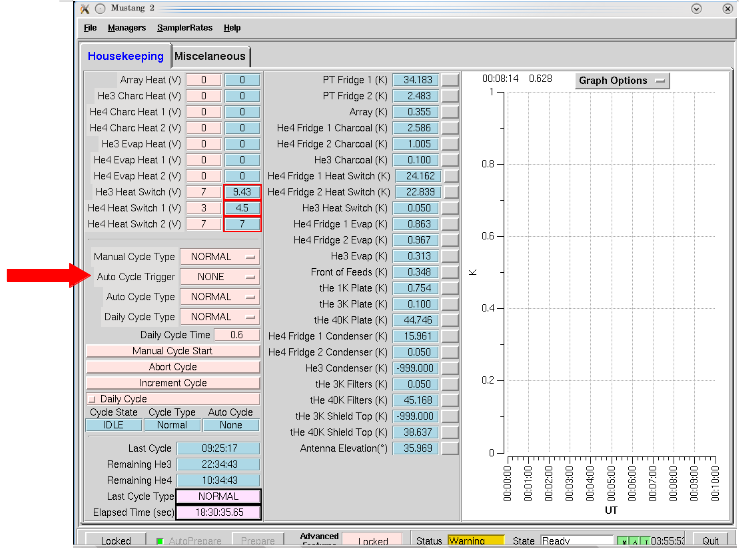Screen dimensions: 739x549
Task: Click the Auto Cycle None indicator
Action: point(231,425)
